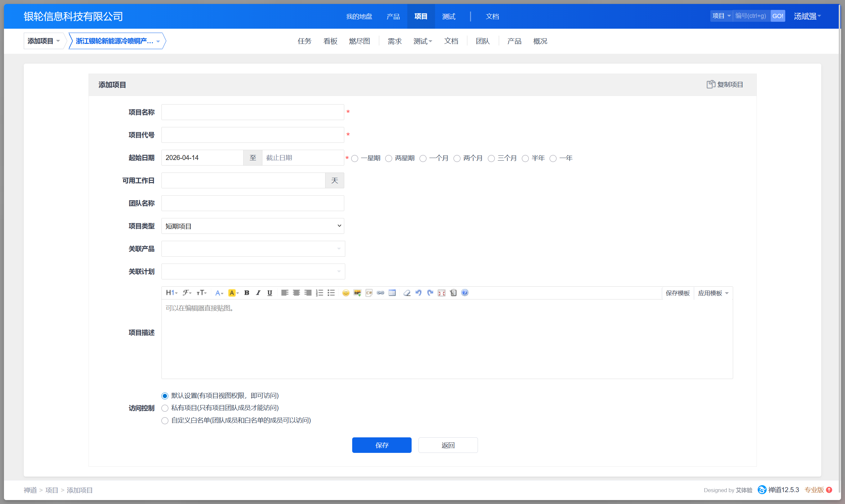Apply bold formatting in the editor
The height and width of the screenshot is (504, 845).
coord(247,293)
